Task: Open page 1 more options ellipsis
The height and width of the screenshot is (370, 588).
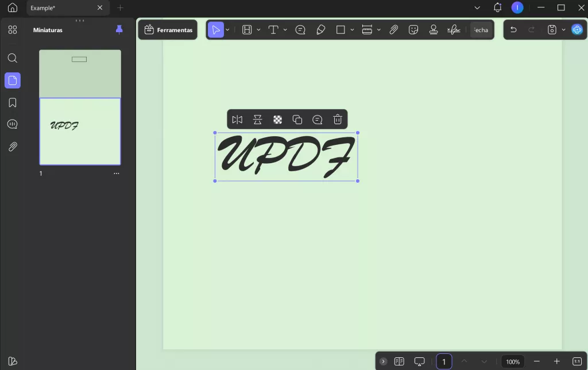Action: pyautogui.click(x=116, y=174)
